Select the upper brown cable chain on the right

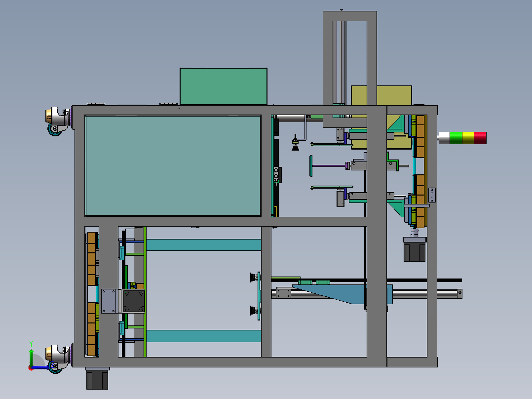tap(420, 136)
